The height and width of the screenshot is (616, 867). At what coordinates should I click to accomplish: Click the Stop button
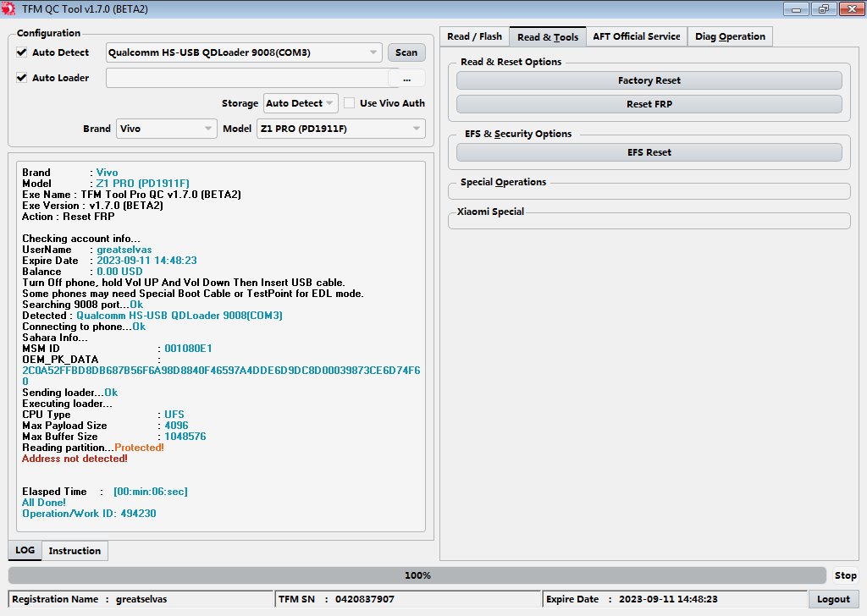coord(845,575)
